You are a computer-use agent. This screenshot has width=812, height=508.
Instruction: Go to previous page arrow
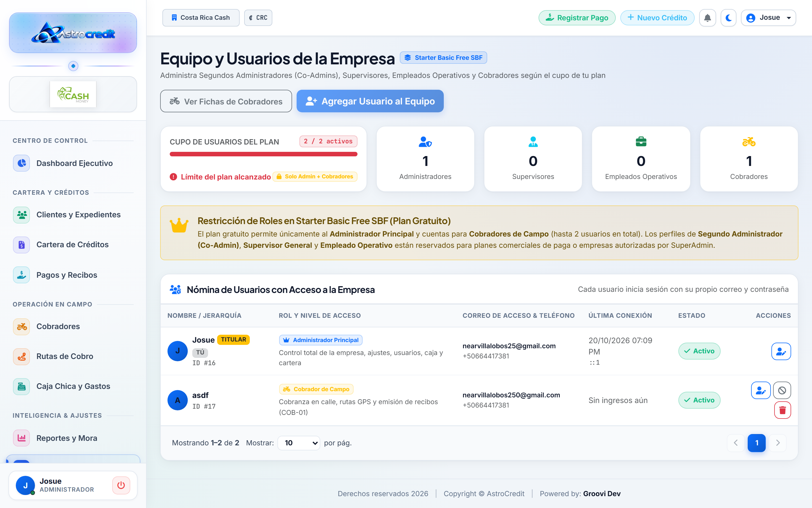coord(736,443)
